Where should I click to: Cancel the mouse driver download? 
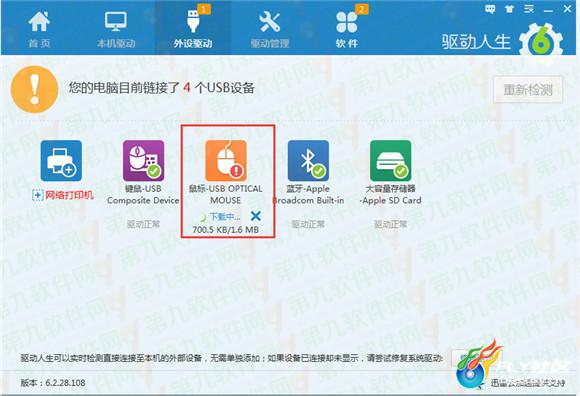(x=256, y=216)
